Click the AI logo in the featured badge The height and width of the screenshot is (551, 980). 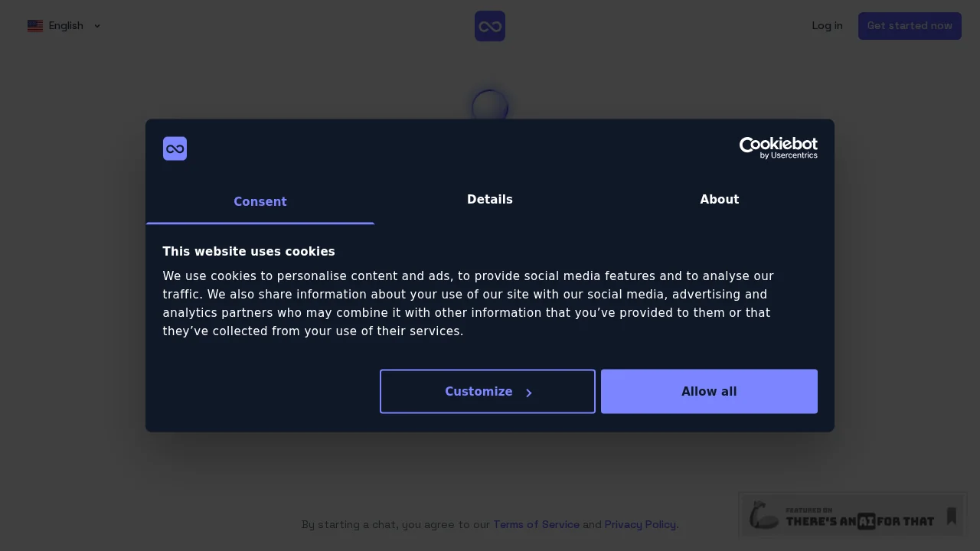868,520
